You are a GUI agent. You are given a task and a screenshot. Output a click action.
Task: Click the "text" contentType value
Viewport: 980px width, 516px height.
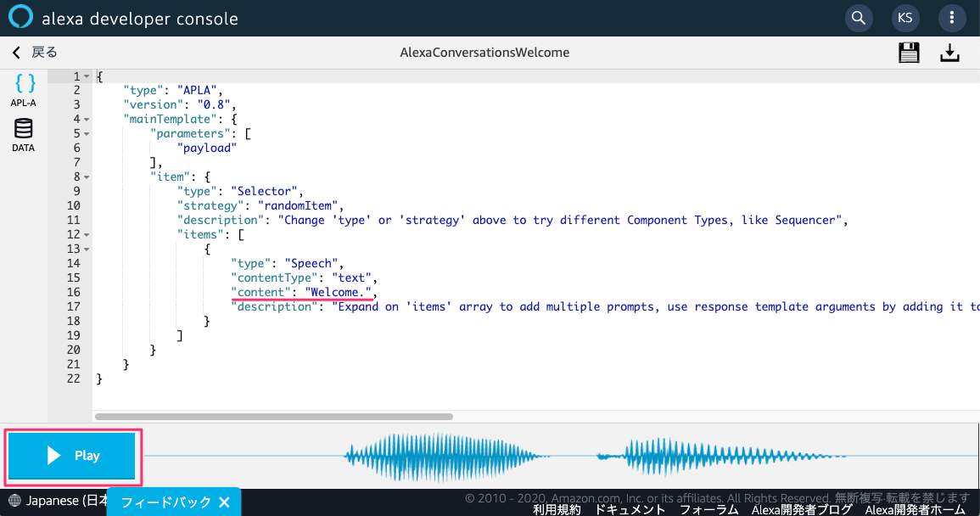(351, 278)
